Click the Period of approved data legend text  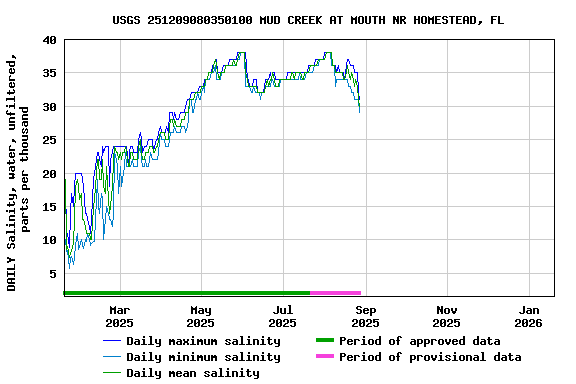pyautogui.click(x=420, y=341)
